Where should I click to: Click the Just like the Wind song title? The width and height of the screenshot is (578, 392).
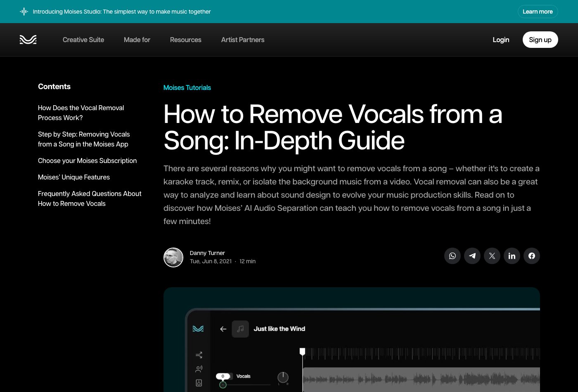(280, 329)
